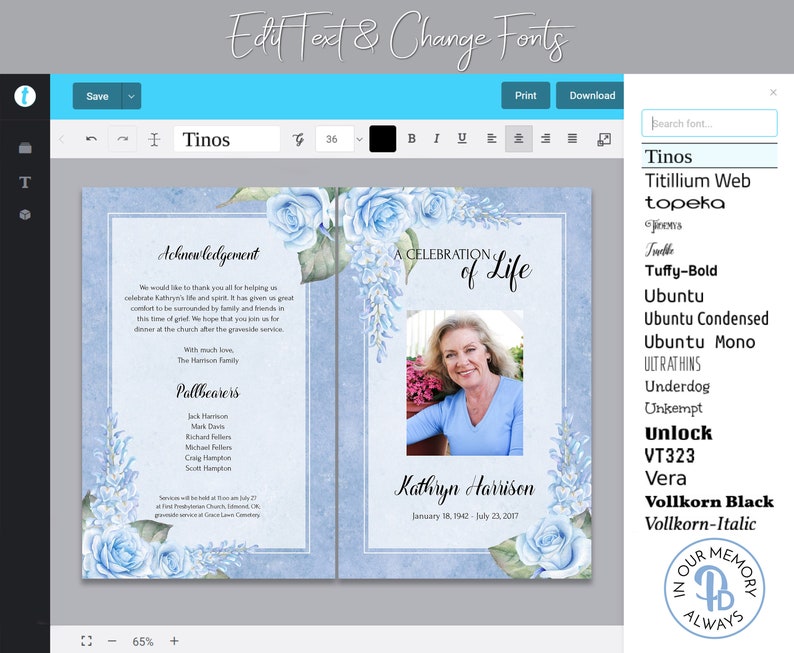This screenshot has width=794, height=653.
Task: Open the Save dropdown arrow
Action: pos(131,96)
